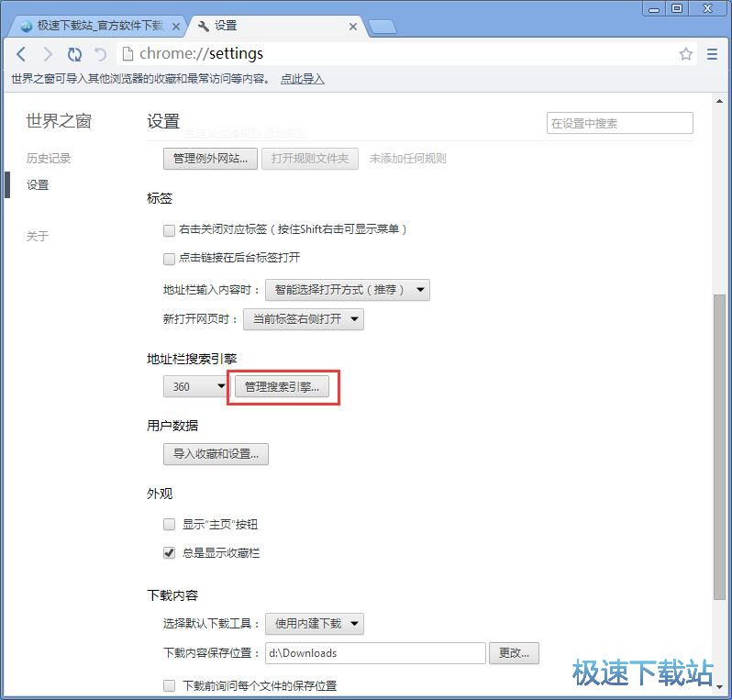Go back with the back arrow
Screen dimensions: 732x700
coord(21,54)
